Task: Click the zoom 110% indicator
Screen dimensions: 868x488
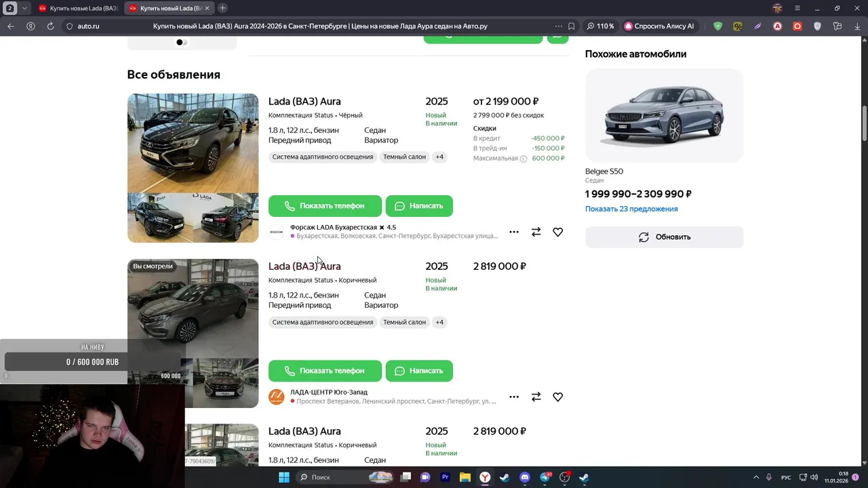Action: click(600, 26)
